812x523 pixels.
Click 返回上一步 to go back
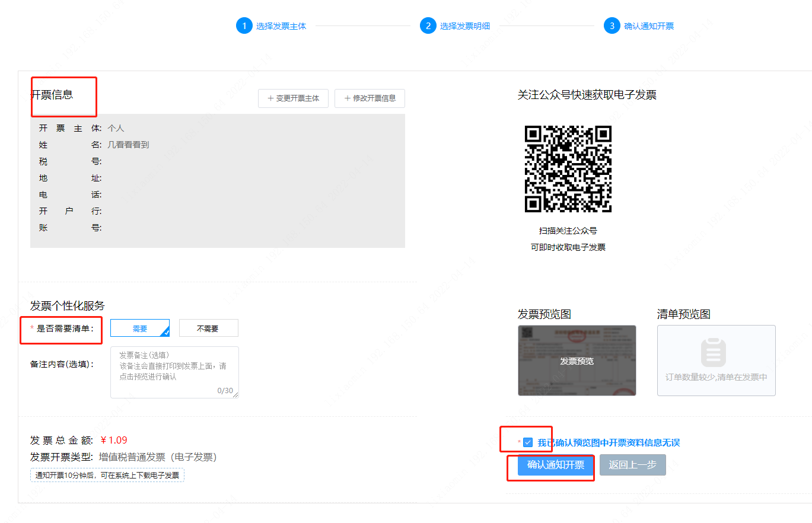click(x=632, y=465)
